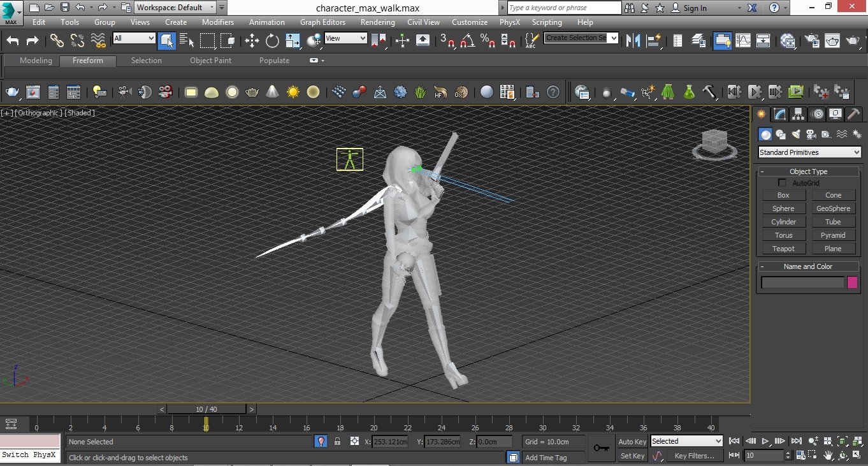Image resolution: width=868 pixels, height=466 pixels.
Task: Click the Redo arrow
Action: tap(33, 41)
